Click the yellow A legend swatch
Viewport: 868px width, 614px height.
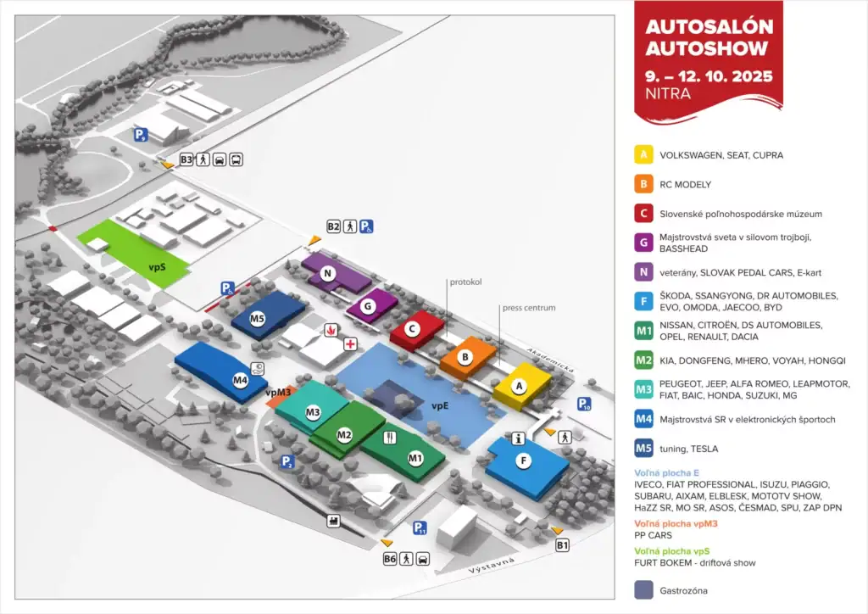643,155
